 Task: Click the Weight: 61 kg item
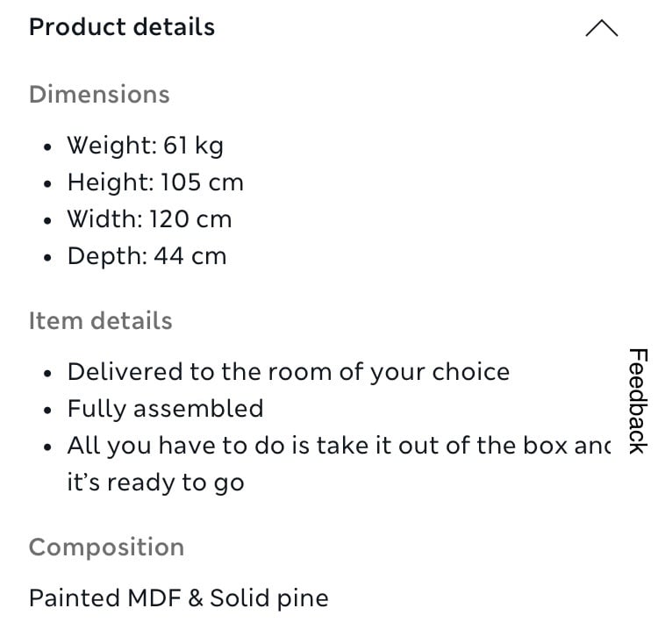point(145,146)
